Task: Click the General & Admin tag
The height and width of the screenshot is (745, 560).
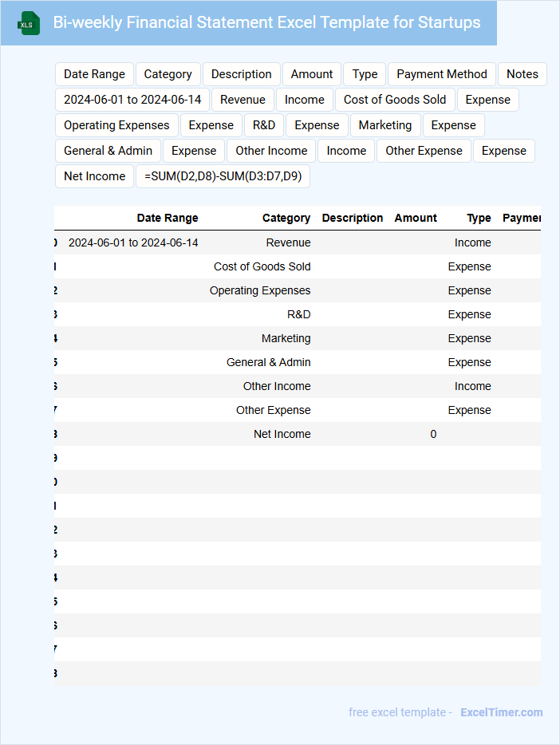Action: point(108,151)
